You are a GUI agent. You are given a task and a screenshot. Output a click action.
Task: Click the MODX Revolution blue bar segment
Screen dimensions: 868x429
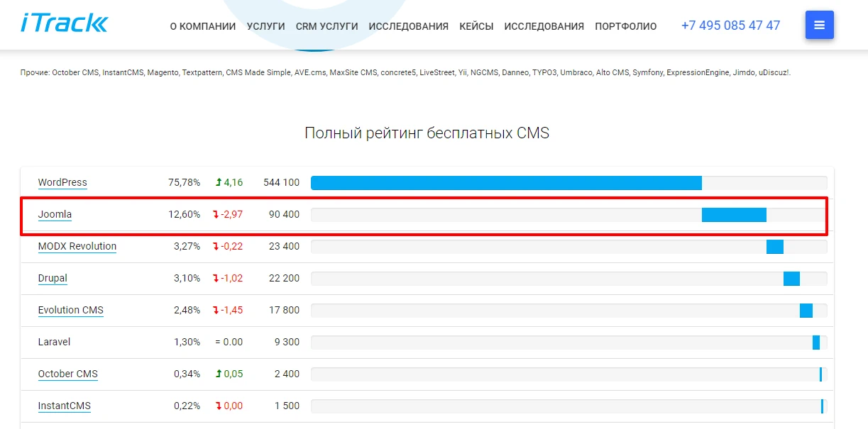click(x=775, y=247)
